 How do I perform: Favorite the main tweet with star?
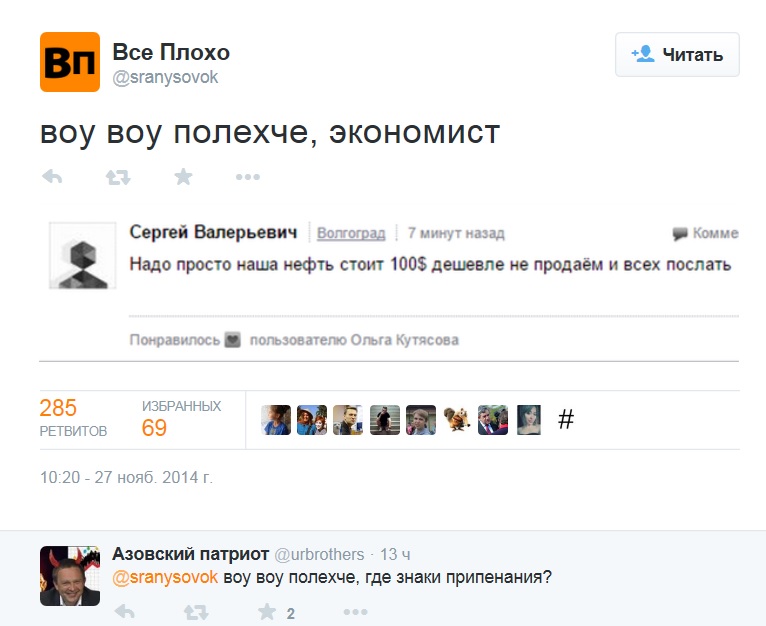[183, 178]
